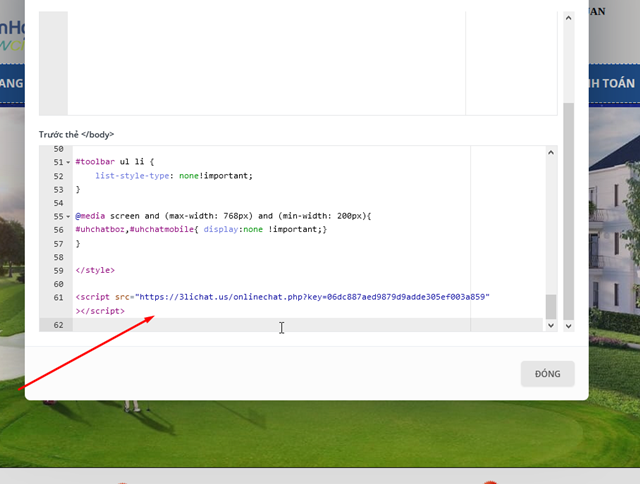Image resolution: width=640 pixels, height=484 pixels.
Task: Click the code editor's vertical scrollbar thumb
Action: pyautogui.click(x=551, y=306)
